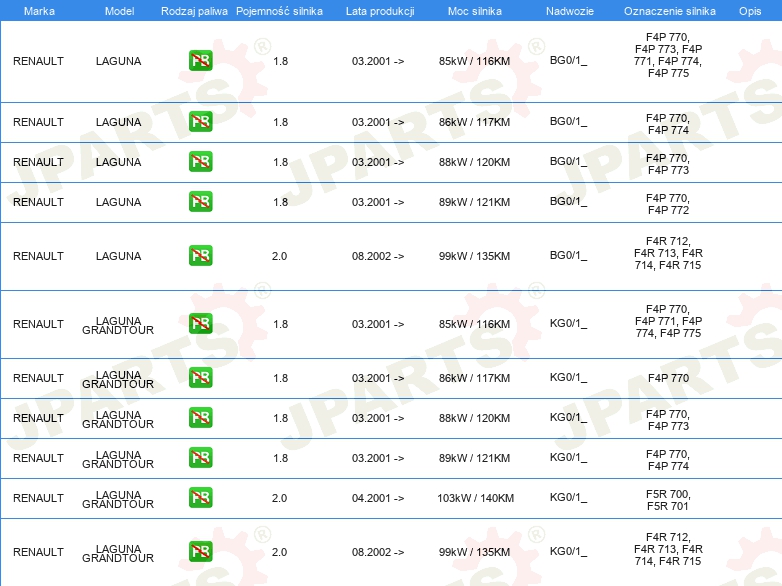This screenshot has width=782, height=586.
Task: Click petrol fuel icon in Grandtour KG0/1_ 89kW row
Action: 200,457
